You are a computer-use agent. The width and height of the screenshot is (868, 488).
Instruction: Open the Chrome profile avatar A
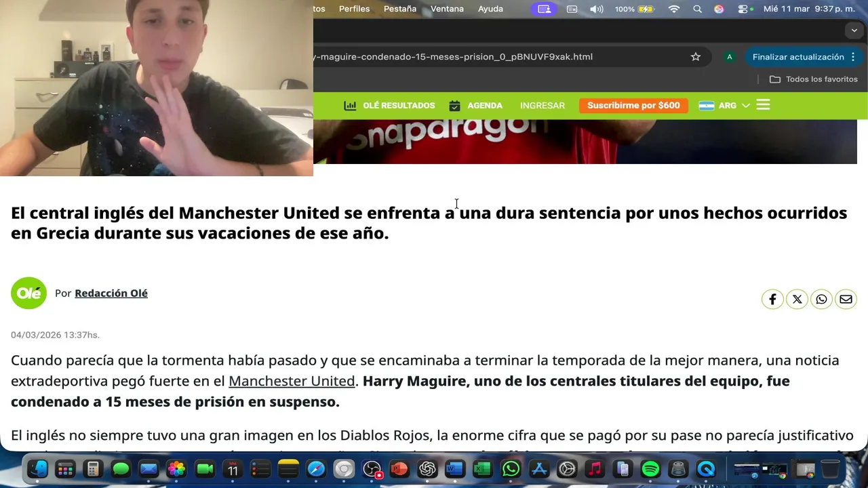pos(730,57)
